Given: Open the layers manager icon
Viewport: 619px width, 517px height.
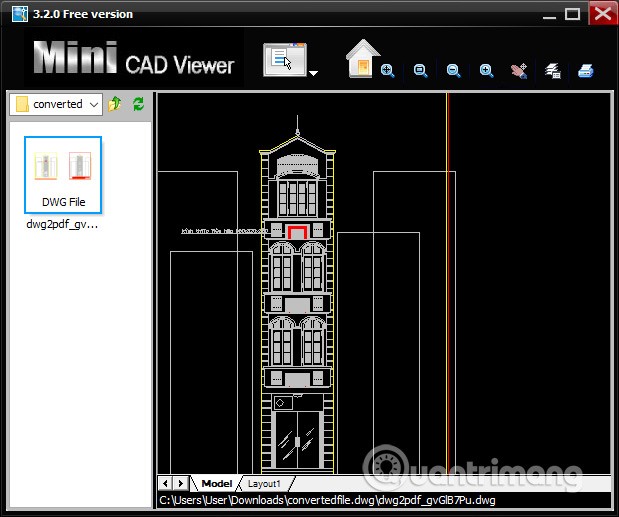Looking at the screenshot, I should click(551, 71).
